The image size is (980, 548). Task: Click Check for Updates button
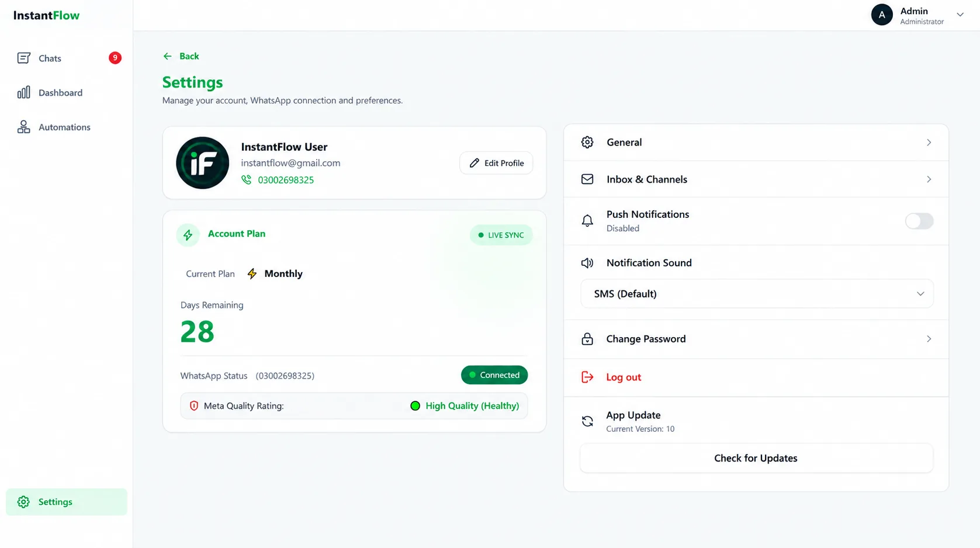756,458
